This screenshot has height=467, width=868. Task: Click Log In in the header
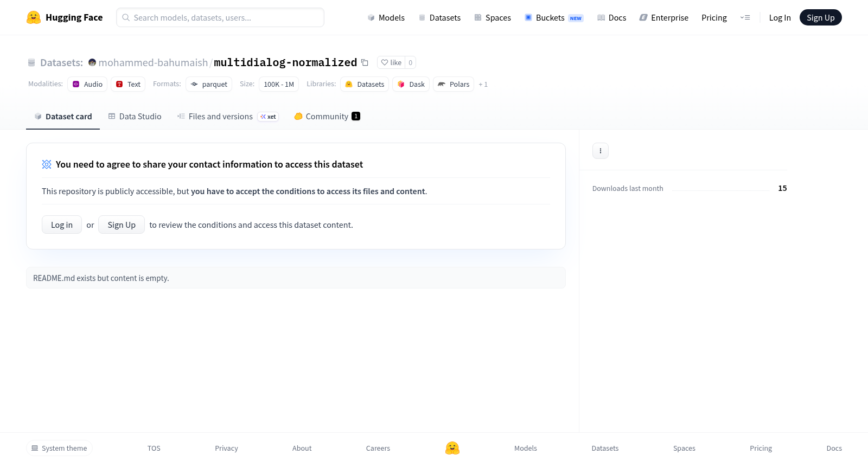780,18
